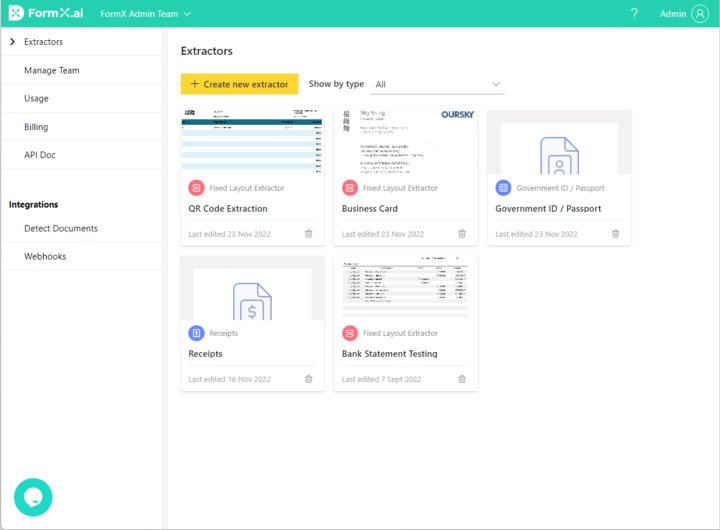
Task: Click Create new extractor button
Action: coord(239,85)
